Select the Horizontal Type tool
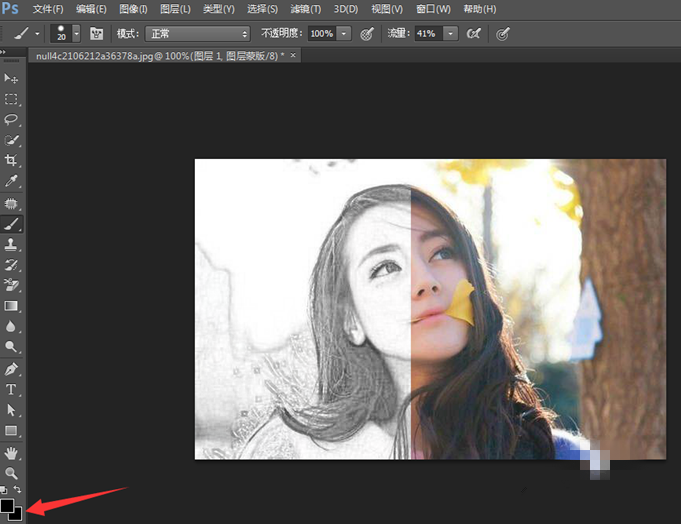Image resolution: width=681 pixels, height=524 pixels. pyautogui.click(x=12, y=389)
